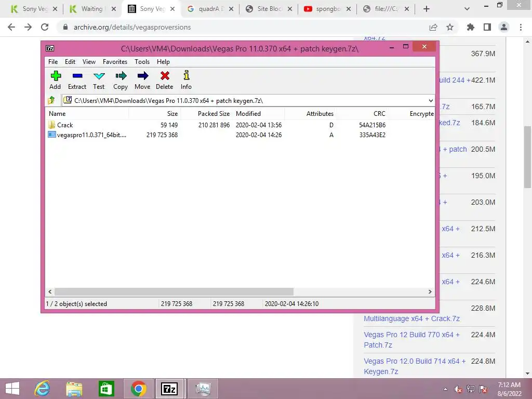Select the vegaspro11.0.371_64bit file icon

pos(51,135)
